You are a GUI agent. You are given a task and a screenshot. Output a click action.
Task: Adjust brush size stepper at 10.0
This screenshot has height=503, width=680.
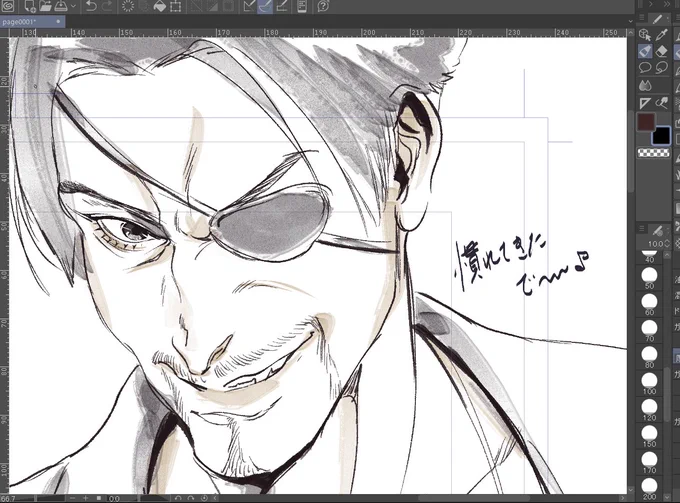(x=667, y=244)
